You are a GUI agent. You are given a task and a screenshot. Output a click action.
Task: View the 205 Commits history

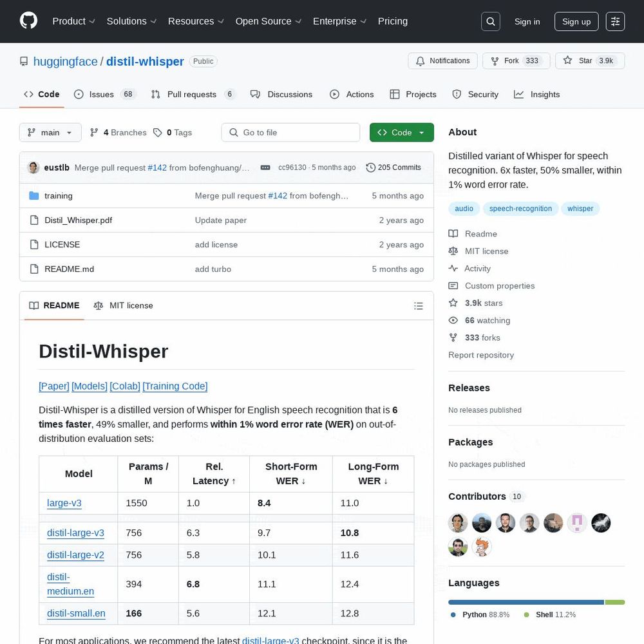pyautogui.click(x=393, y=167)
